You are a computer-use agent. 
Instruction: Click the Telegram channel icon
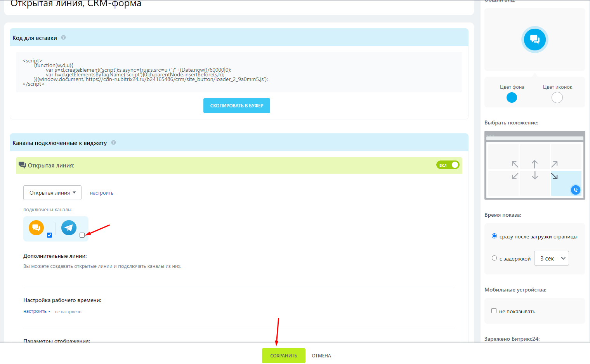pyautogui.click(x=69, y=228)
